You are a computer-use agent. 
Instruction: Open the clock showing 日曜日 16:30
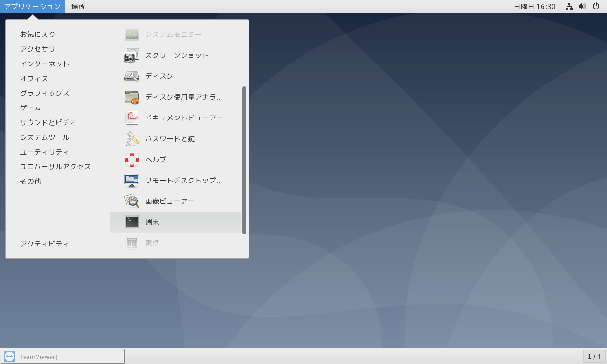click(x=534, y=7)
